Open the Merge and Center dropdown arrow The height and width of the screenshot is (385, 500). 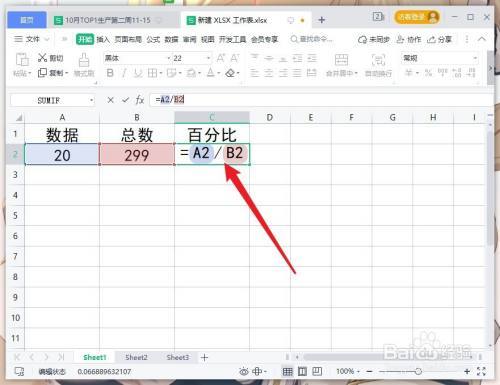tap(356, 73)
